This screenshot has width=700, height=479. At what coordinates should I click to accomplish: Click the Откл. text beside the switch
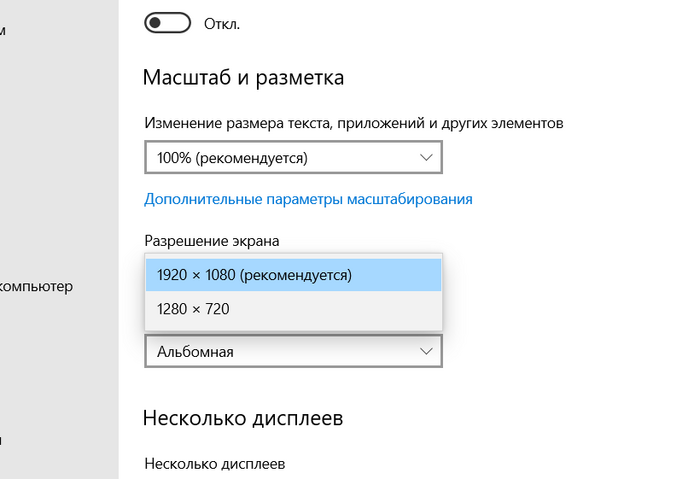(221, 22)
